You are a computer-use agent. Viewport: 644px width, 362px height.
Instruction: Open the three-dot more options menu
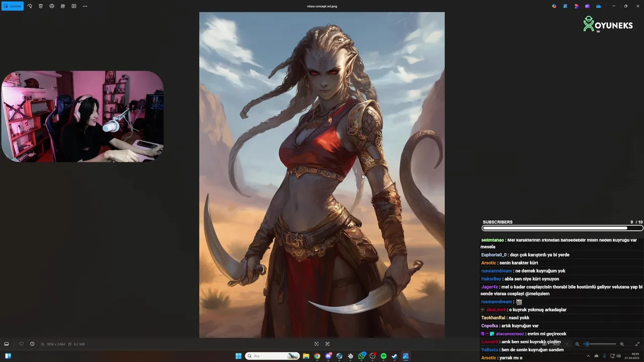(85, 6)
